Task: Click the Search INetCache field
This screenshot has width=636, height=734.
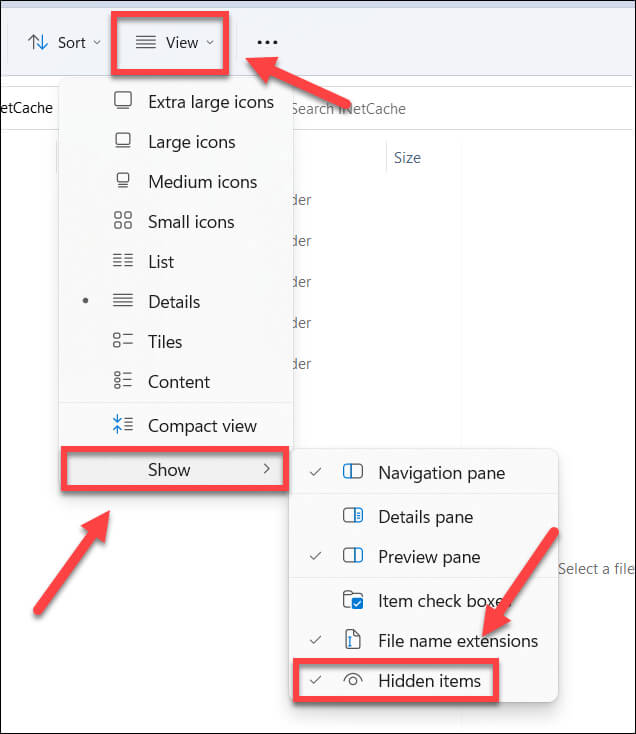Action: (x=360, y=109)
